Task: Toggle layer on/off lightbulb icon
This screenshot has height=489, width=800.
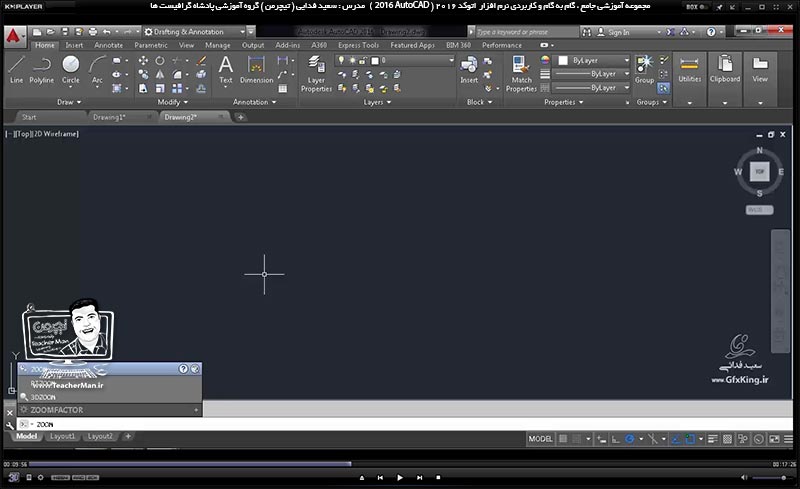Action: coord(341,60)
